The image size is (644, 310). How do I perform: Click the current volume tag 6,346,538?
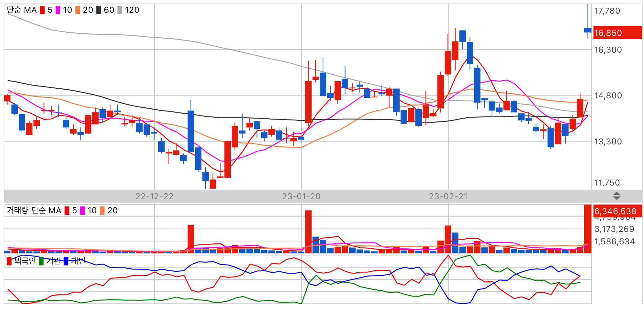coord(618,211)
